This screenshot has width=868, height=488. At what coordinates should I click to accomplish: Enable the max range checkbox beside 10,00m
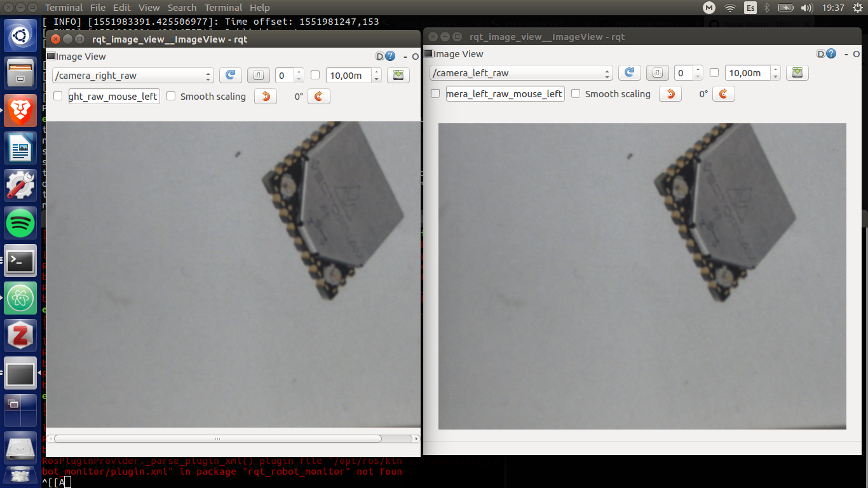point(315,75)
